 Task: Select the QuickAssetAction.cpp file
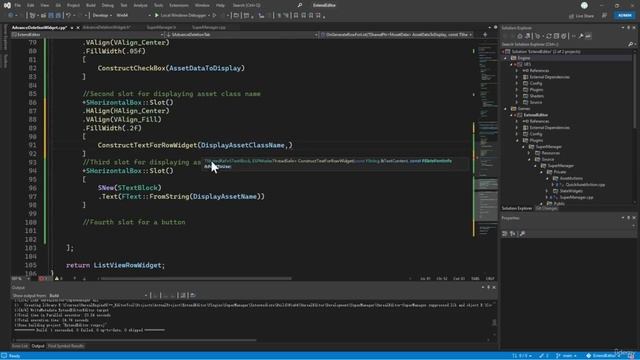coord(585,185)
